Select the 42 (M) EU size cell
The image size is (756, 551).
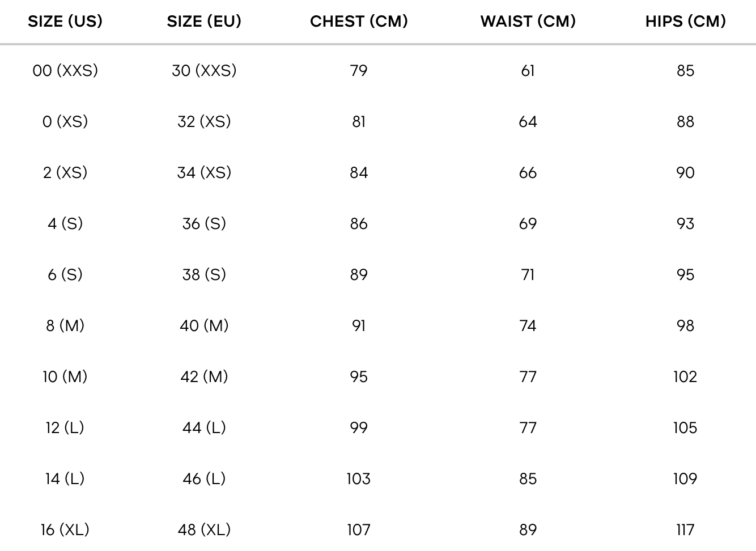point(204,377)
